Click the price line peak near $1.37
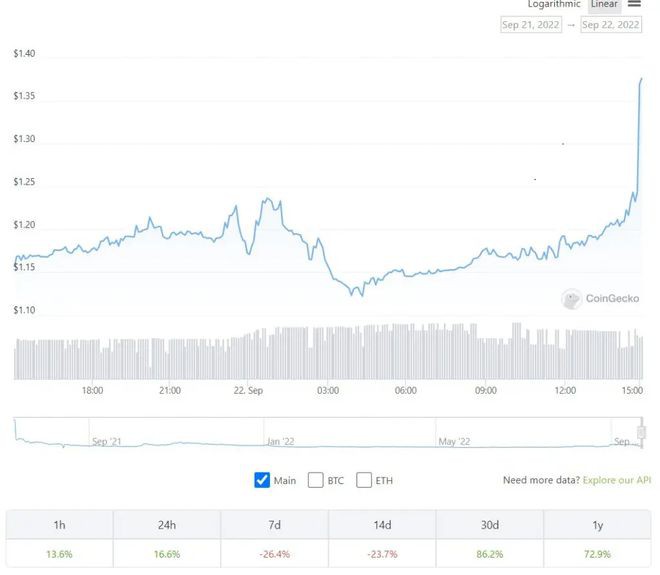The height and width of the screenshot is (575, 660). (x=641, y=79)
